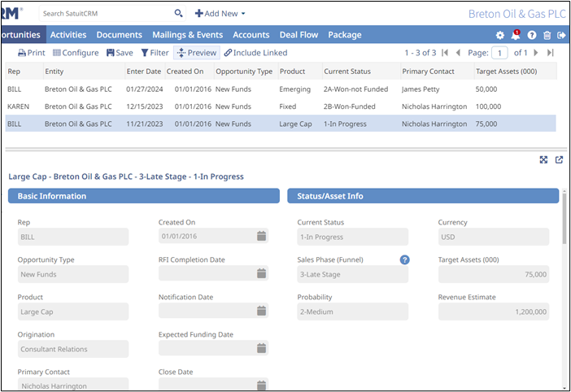Save the current grid layout
Viewport: 571px width, 392px height.
point(120,53)
